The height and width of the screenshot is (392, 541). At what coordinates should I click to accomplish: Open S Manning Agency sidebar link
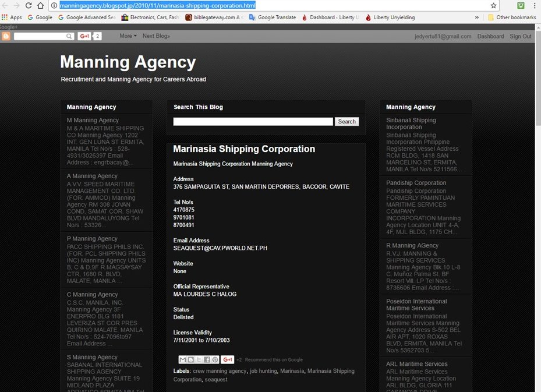tap(92, 357)
